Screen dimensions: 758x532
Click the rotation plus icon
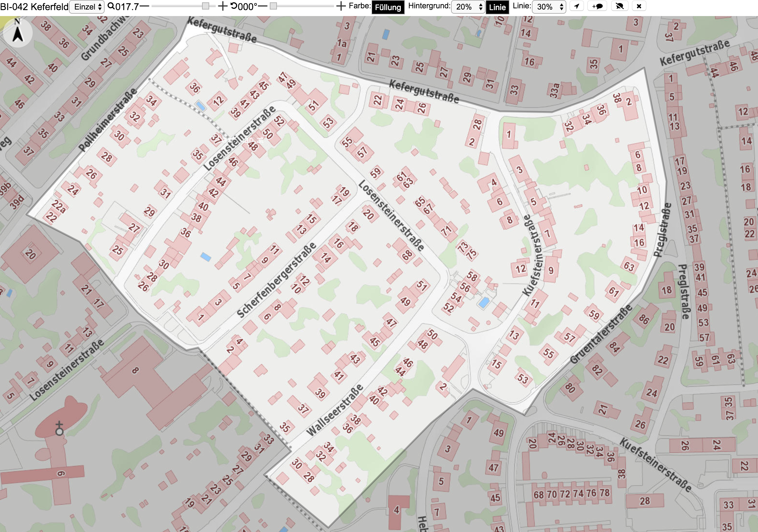click(341, 6)
